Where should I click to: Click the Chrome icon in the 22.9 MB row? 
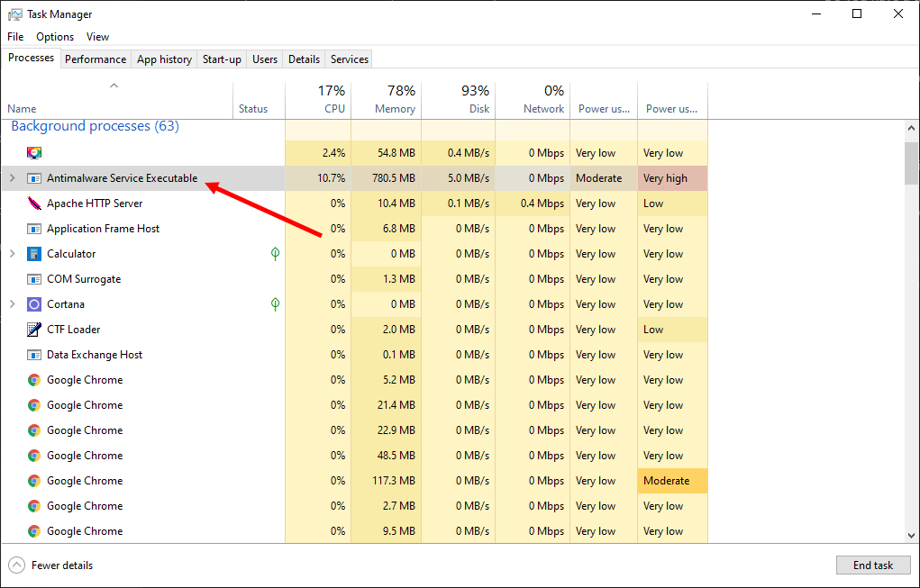[34, 430]
